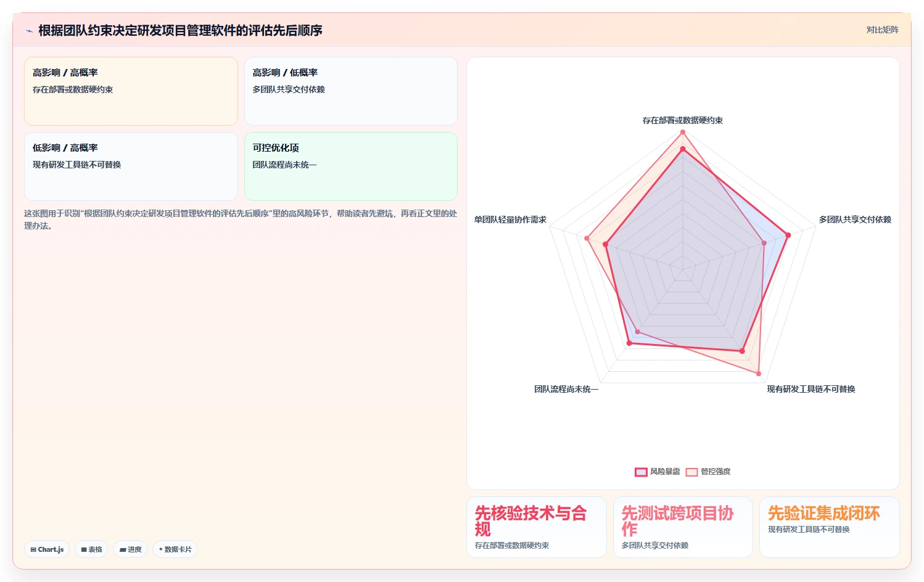
Task: Select the 表格 chip
Action: pos(91,549)
